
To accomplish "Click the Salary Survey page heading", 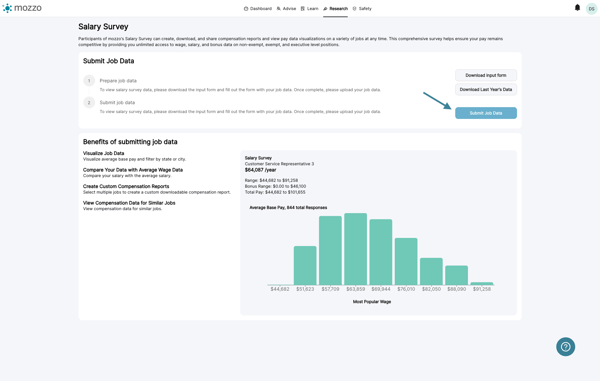I will 103,27.
